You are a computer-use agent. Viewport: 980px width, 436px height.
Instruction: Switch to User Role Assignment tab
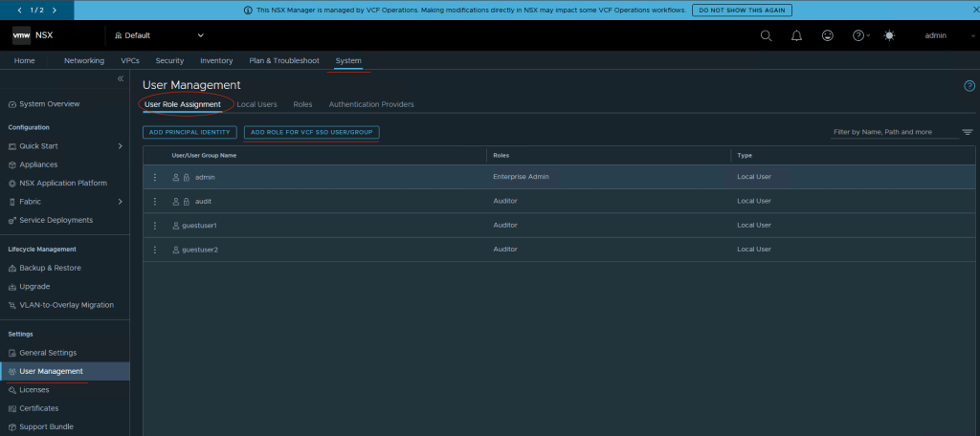(183, 104)
